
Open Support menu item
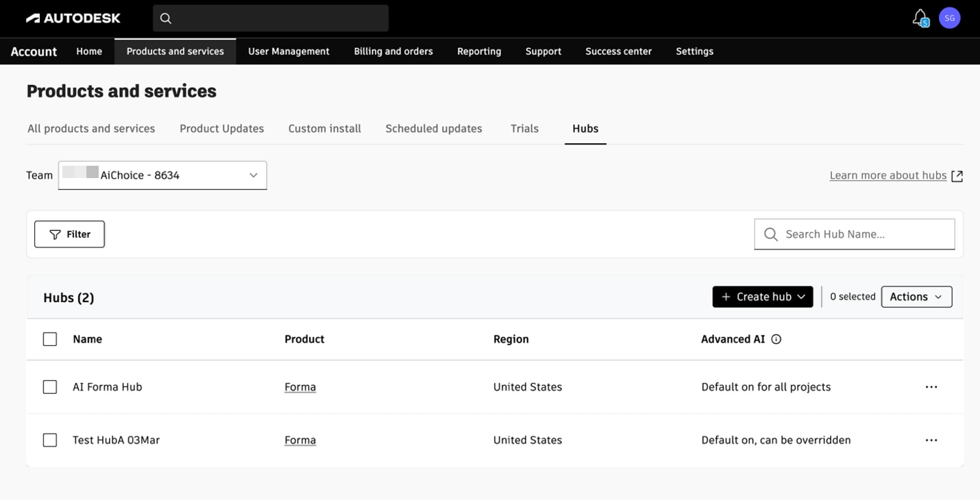tap(543, 51)
